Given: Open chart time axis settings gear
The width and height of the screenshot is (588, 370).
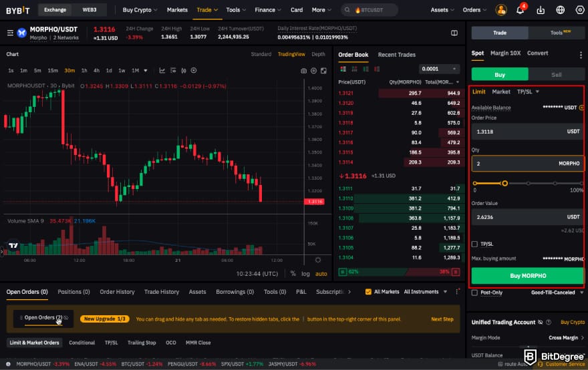Looking at the screenshot, I should pos(318,260).
